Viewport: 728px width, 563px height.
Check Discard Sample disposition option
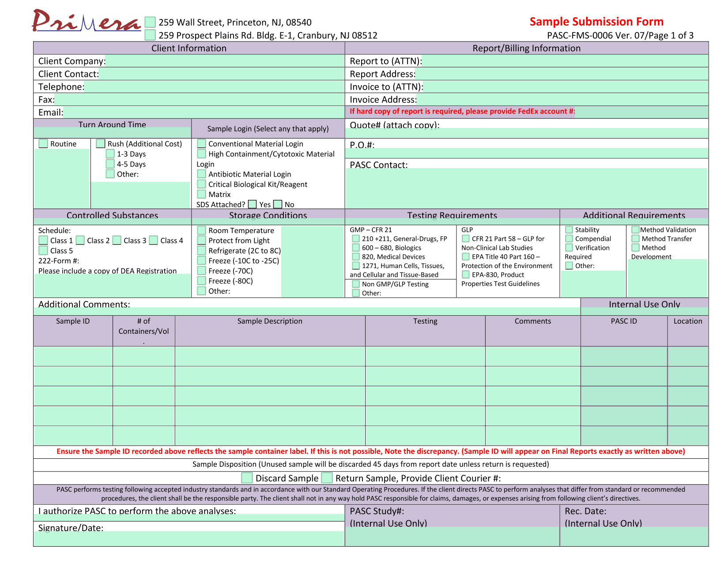[x=247, y=478]
